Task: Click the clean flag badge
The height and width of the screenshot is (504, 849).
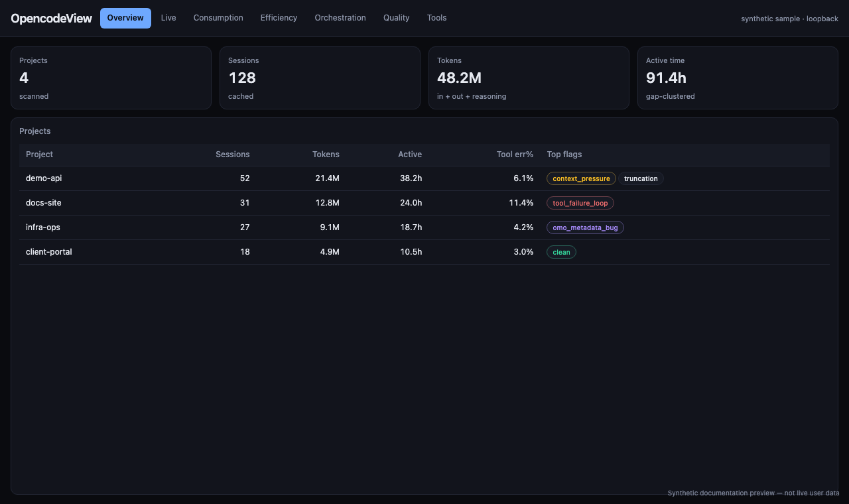Action: [561, 252]
